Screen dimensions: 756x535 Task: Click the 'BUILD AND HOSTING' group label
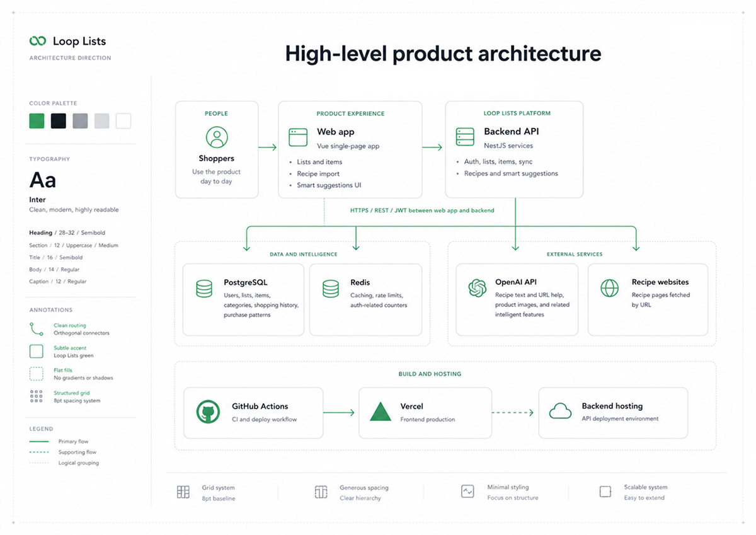point(430,374)
